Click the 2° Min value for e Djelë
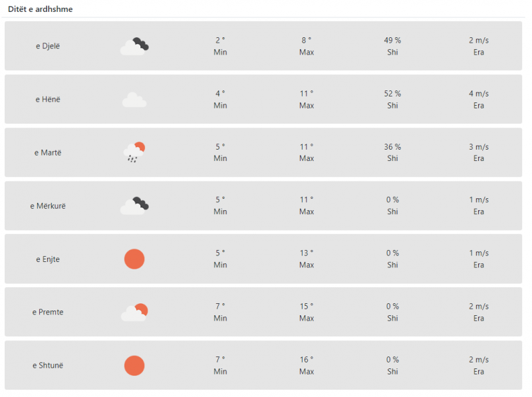Image resolution: width=532 pixels, height=397 pixels. [220, 41]
